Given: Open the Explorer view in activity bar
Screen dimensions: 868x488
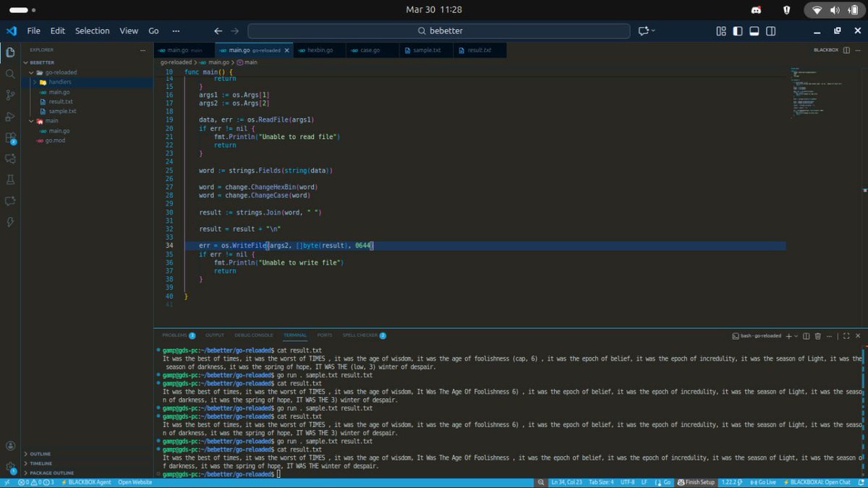Looking at the screenshot, I should pos(10,52).
